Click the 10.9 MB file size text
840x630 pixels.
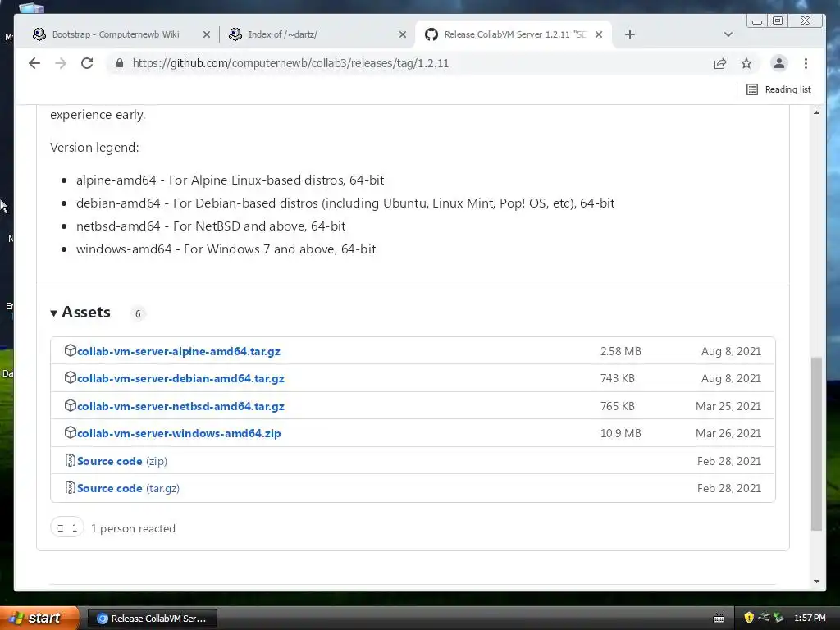tap(620, 433)
